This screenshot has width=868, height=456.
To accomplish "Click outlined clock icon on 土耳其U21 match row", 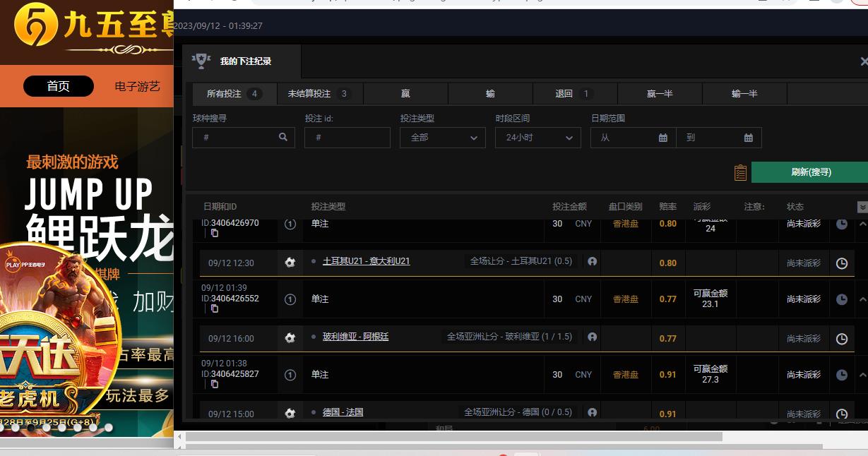I will [x=841, y=263].
